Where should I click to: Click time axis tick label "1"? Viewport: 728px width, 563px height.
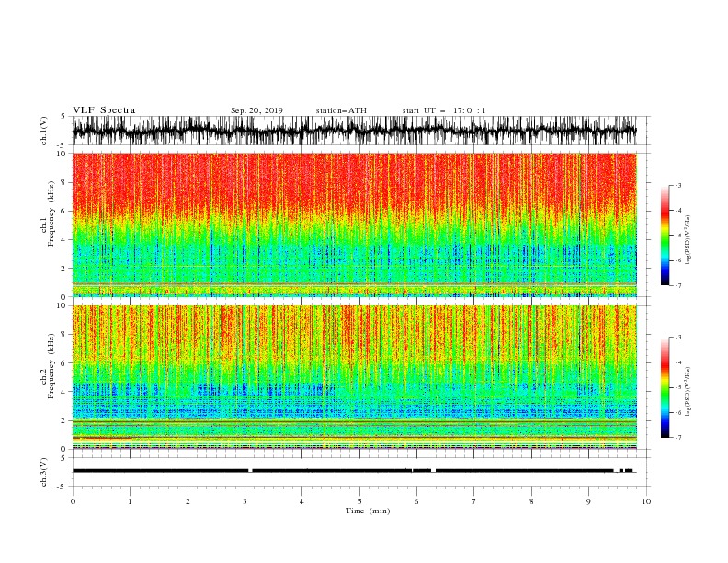click(x=130, y=501)
